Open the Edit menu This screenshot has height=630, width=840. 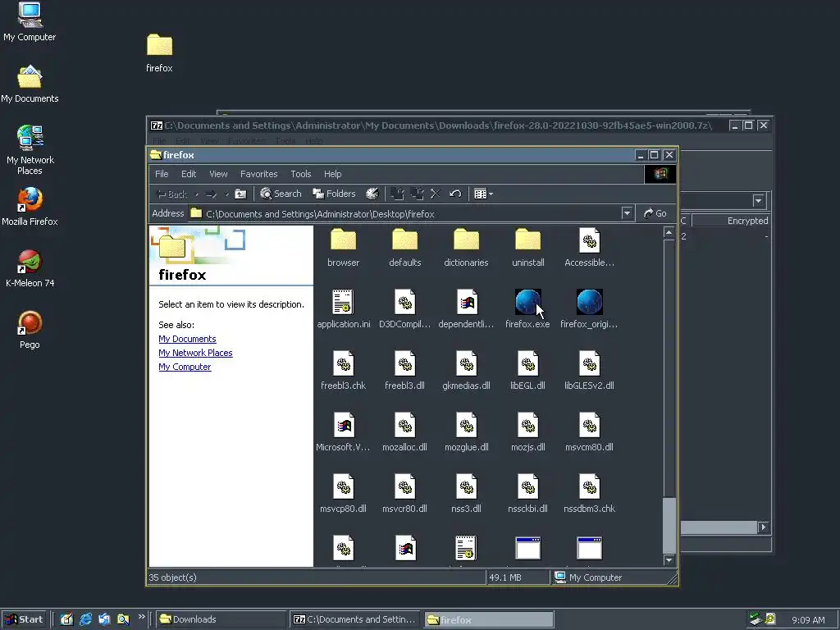pos(189,174)
